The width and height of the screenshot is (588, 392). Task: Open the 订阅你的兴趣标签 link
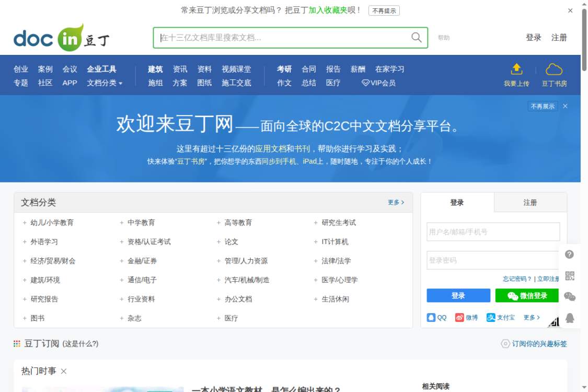539,343
